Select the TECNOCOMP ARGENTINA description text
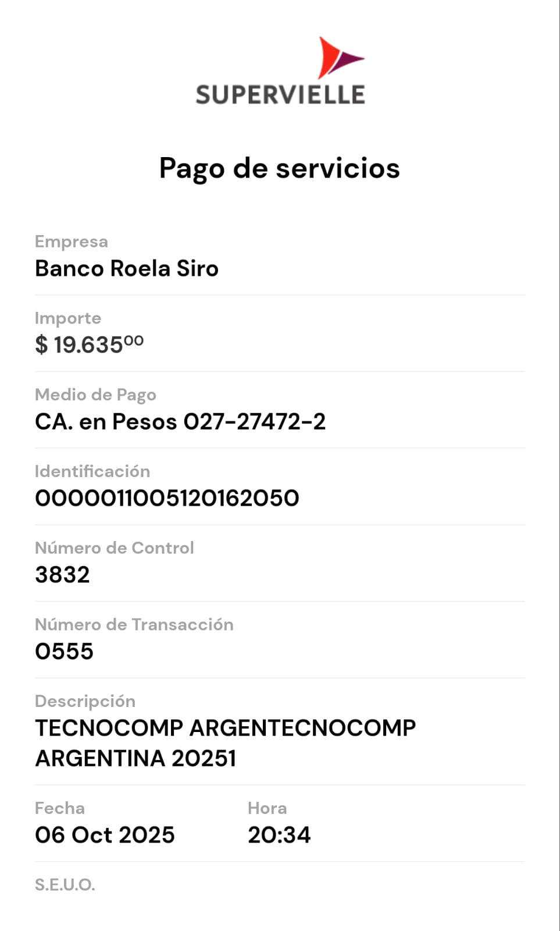This screenshot has width=560, height=931. tap(225, 743)
